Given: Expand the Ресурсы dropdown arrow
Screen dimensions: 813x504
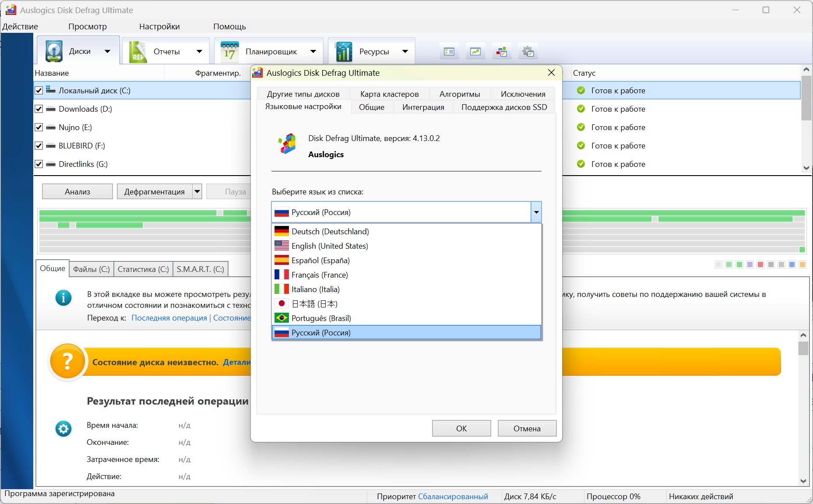Looking at the screenshot, I should tap(405, 52).
